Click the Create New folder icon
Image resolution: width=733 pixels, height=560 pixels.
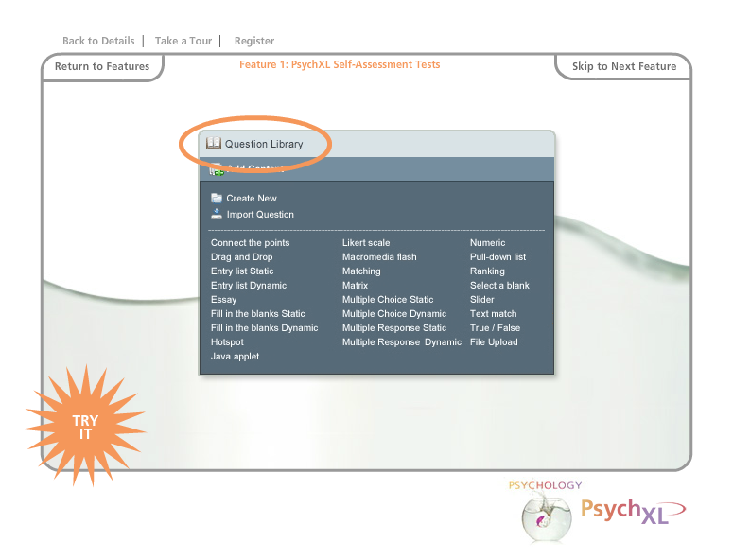pos(217,199)
